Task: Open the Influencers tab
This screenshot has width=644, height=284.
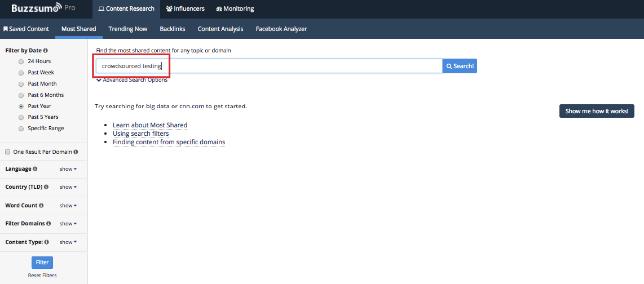Action: (x=186, y=9)
